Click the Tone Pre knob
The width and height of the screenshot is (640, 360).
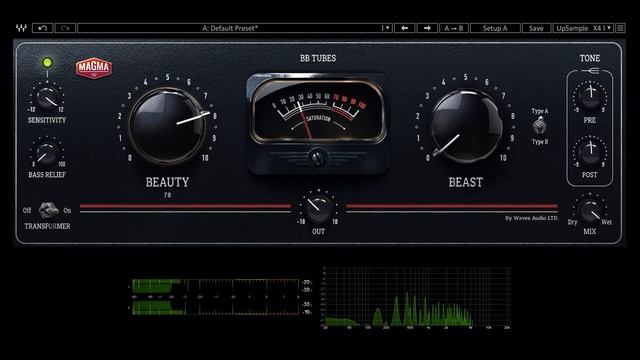point(590,96)
